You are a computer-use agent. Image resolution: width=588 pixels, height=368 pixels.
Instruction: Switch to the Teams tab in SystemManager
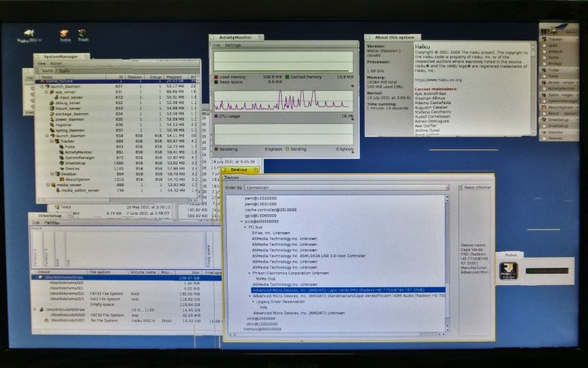[47, 71]
